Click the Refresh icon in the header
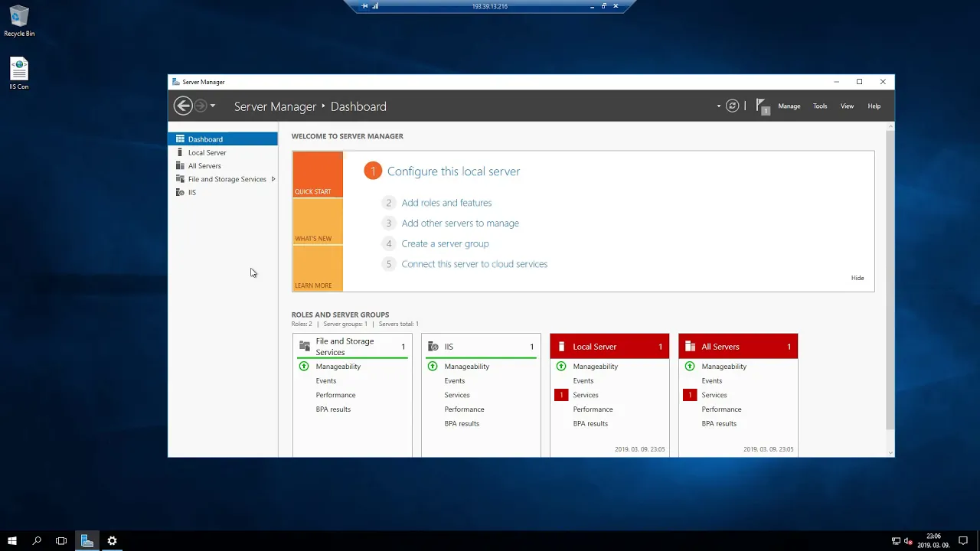 (733, 106)
